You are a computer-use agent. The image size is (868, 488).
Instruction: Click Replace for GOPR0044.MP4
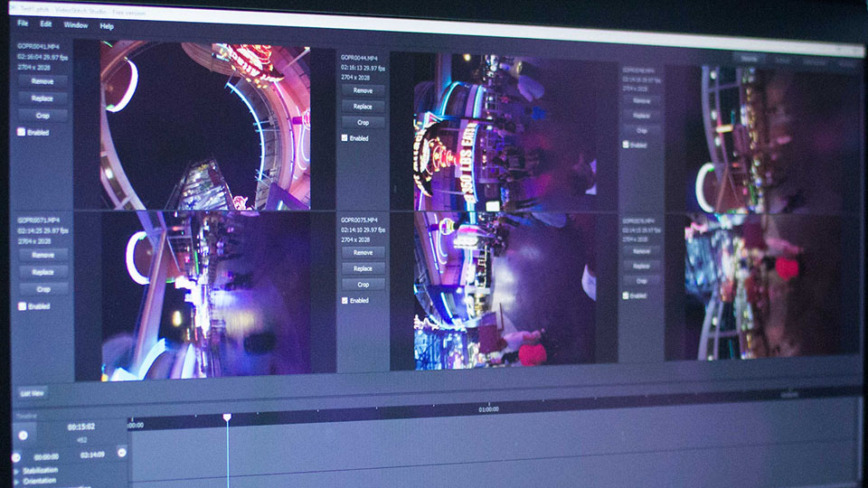pyautogui.click(x=363, y=106)
